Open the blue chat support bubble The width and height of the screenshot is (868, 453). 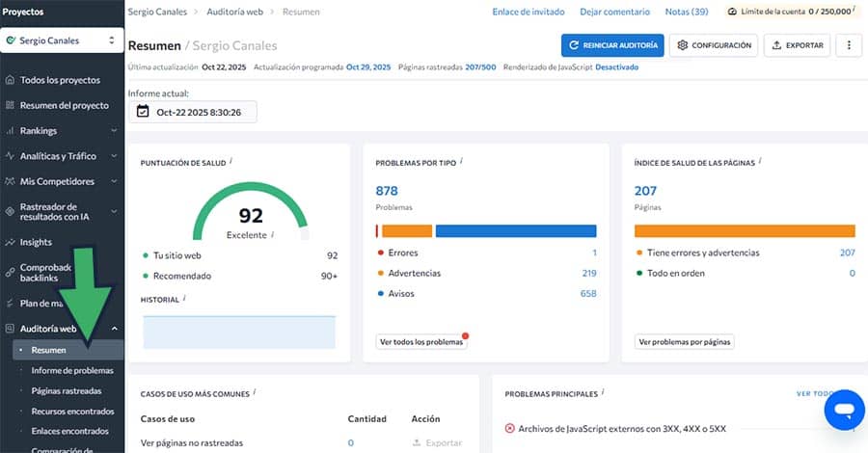[845, 411]
